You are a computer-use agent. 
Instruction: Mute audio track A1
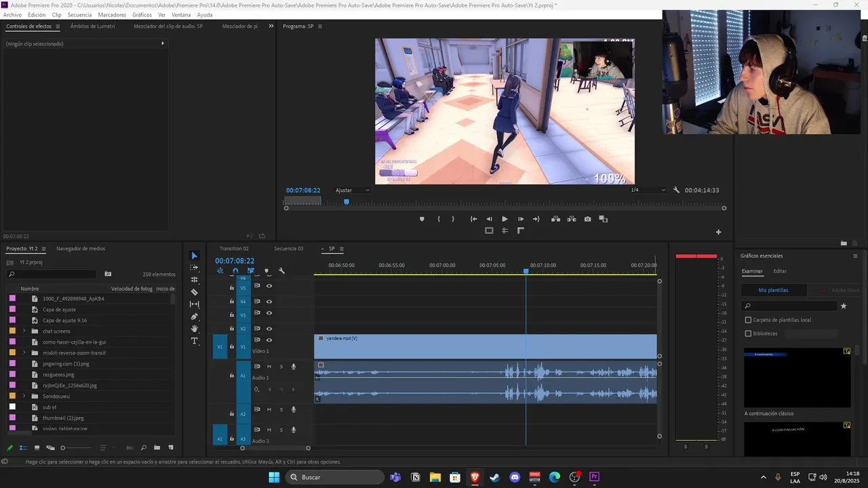(269, 367)
